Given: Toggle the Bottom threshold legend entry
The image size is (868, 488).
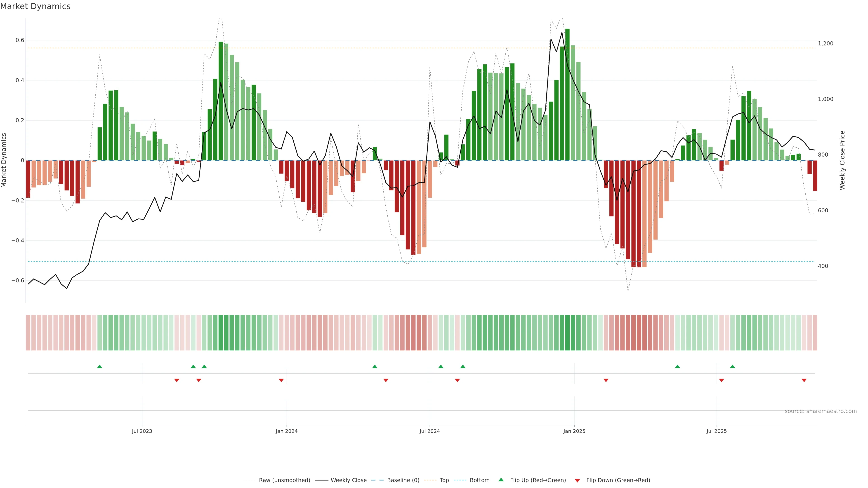Looking at the screenshot, I should pyautogui.click(x=479, y=480).
